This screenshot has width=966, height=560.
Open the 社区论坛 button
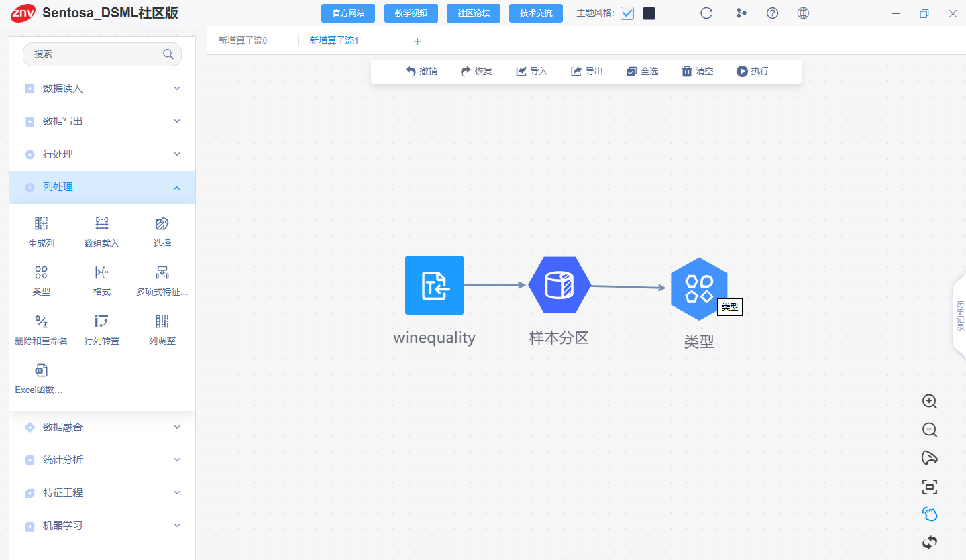474,13
